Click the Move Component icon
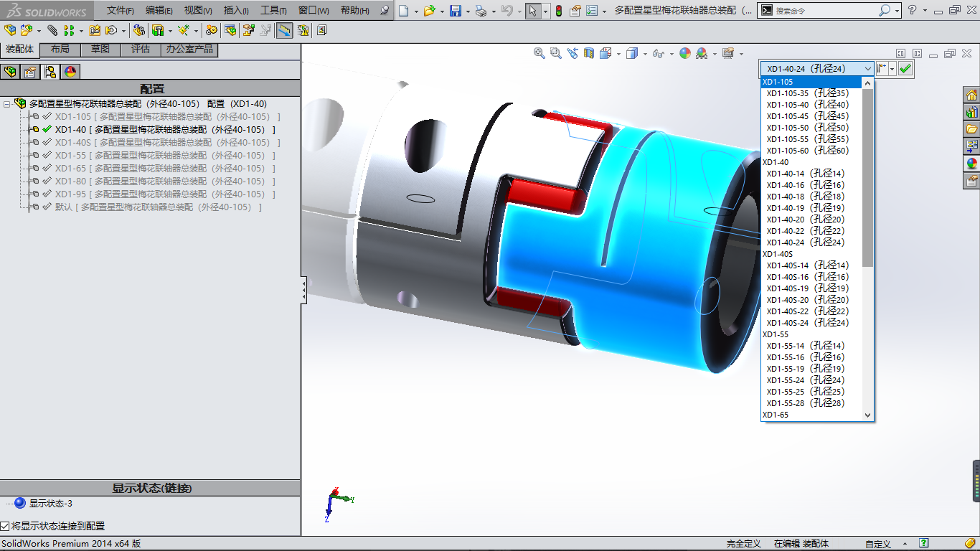 [x=111, y=31]
